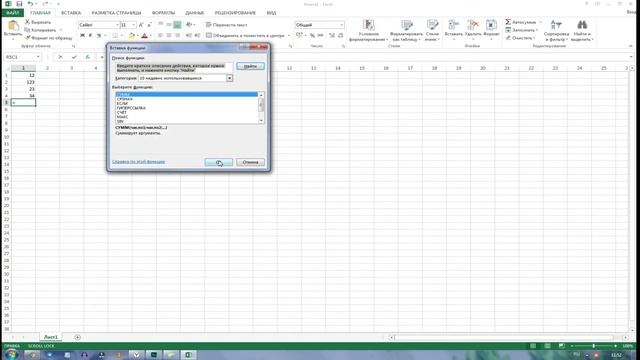This screenshot has height=360, width=640.
Task: Click the decrease font size icon
Action: pos(149,25)
